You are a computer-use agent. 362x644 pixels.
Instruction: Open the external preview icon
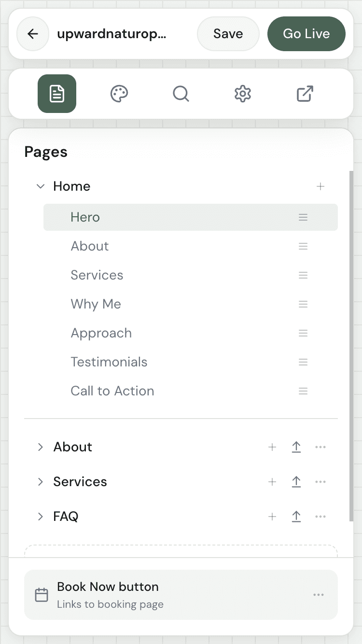[304, 94]
